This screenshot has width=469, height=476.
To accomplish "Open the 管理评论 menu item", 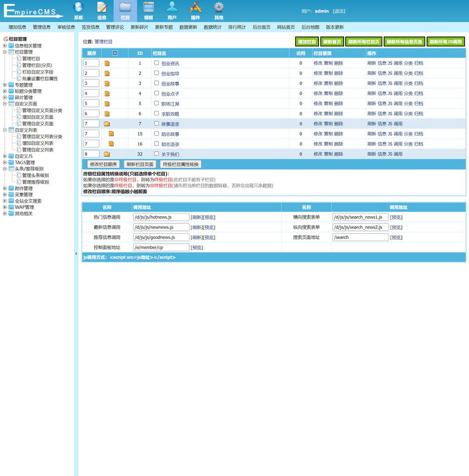I will pyautogui.click(x=115, y=27).
